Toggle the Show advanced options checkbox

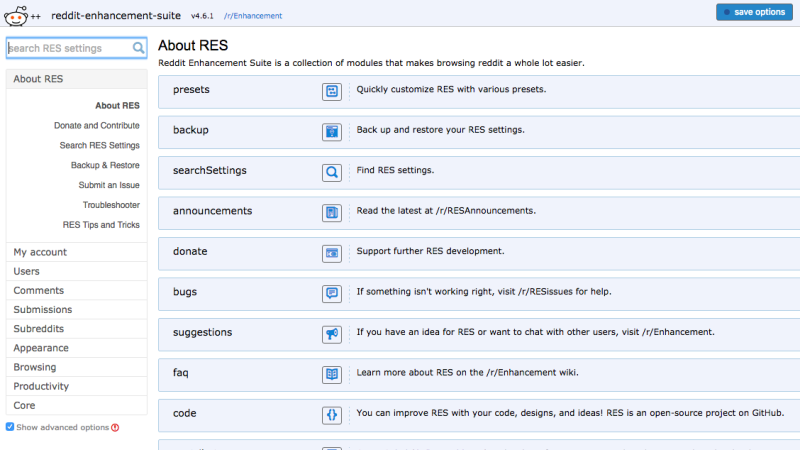click(10, 427)
